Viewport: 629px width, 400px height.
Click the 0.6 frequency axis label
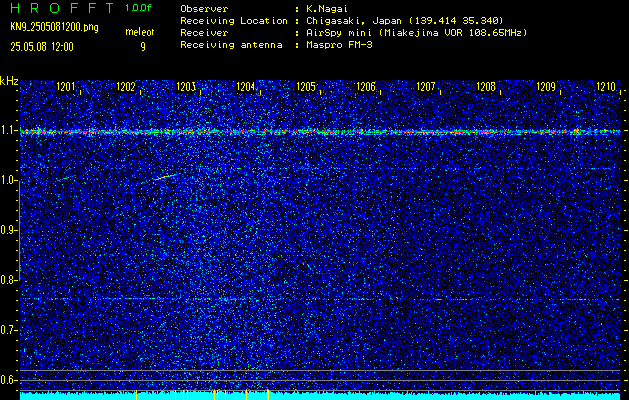7,380
